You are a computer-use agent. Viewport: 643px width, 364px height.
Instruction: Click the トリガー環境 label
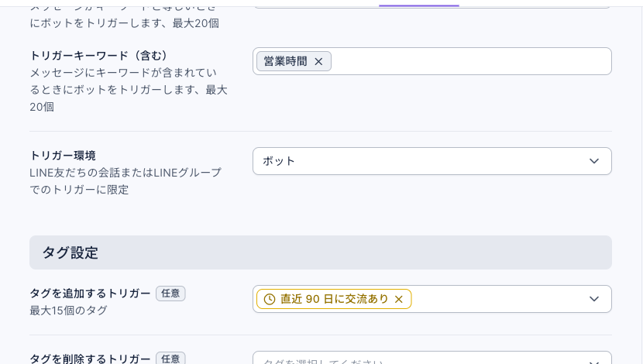tap(63, 156)
